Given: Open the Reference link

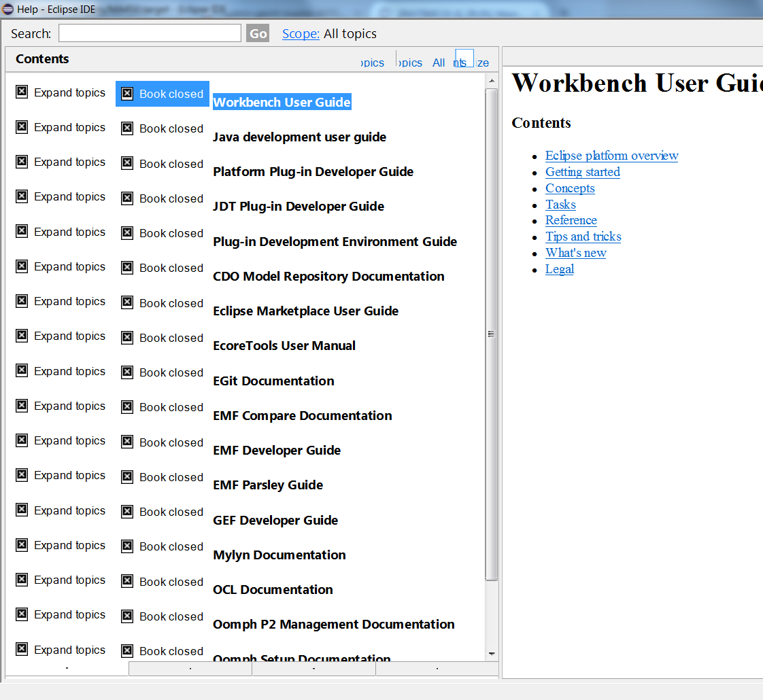Looking at the screenshot, I should click(x=571, y=220).
